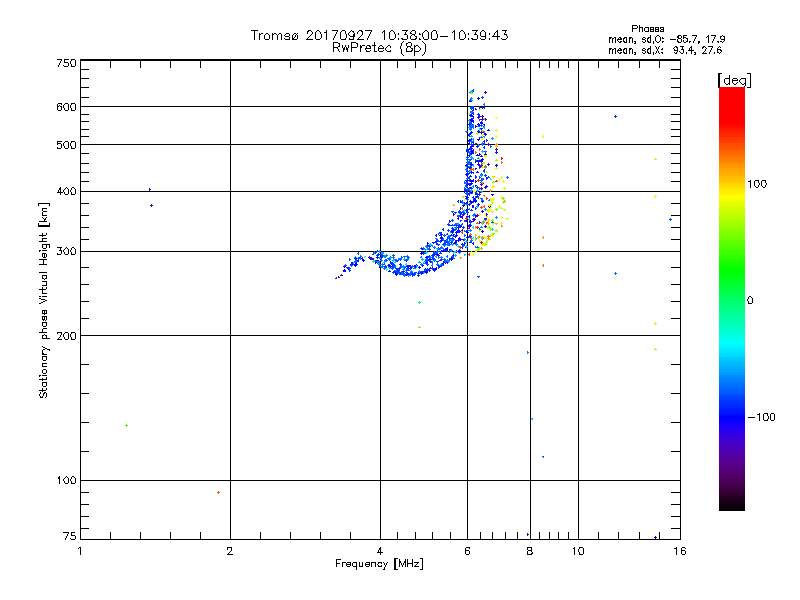
Task: Click the x-axis tick label '1'
Action: [80, 551]
